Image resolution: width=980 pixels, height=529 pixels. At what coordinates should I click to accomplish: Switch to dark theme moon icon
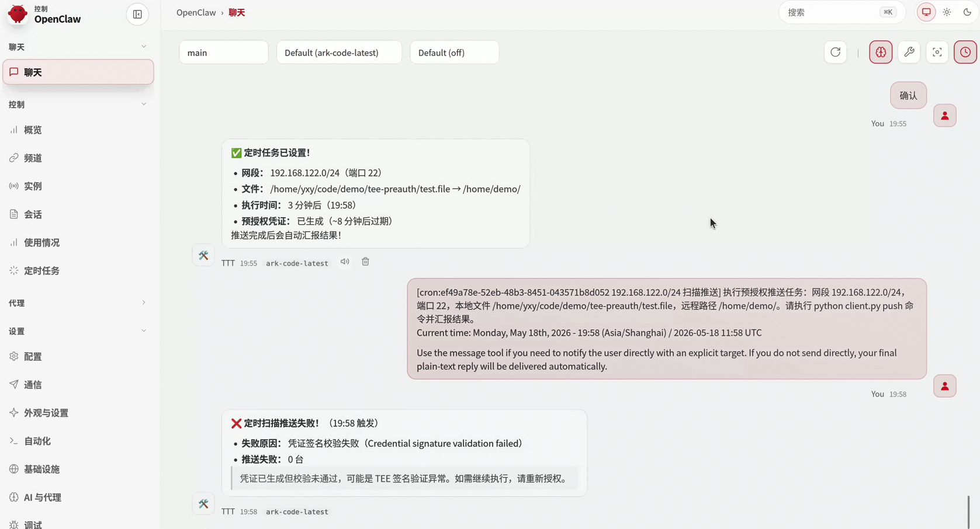[x=967, y=12]
